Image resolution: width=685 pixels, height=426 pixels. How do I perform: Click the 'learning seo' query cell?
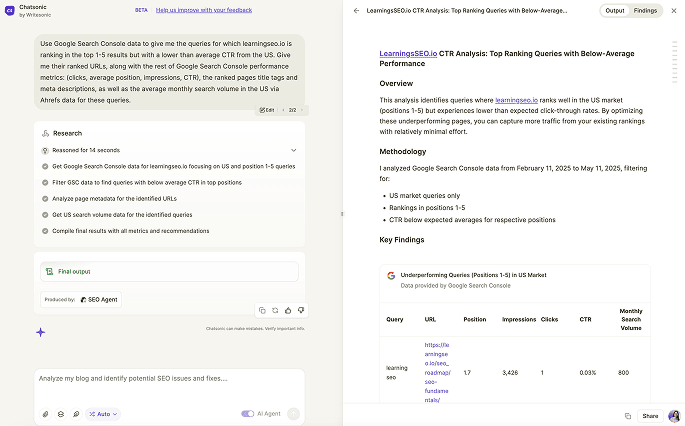[397, 373]
